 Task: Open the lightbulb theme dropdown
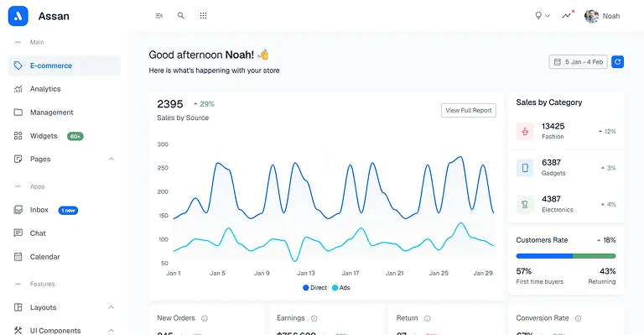pyautogui.click(x=543, y=16)
